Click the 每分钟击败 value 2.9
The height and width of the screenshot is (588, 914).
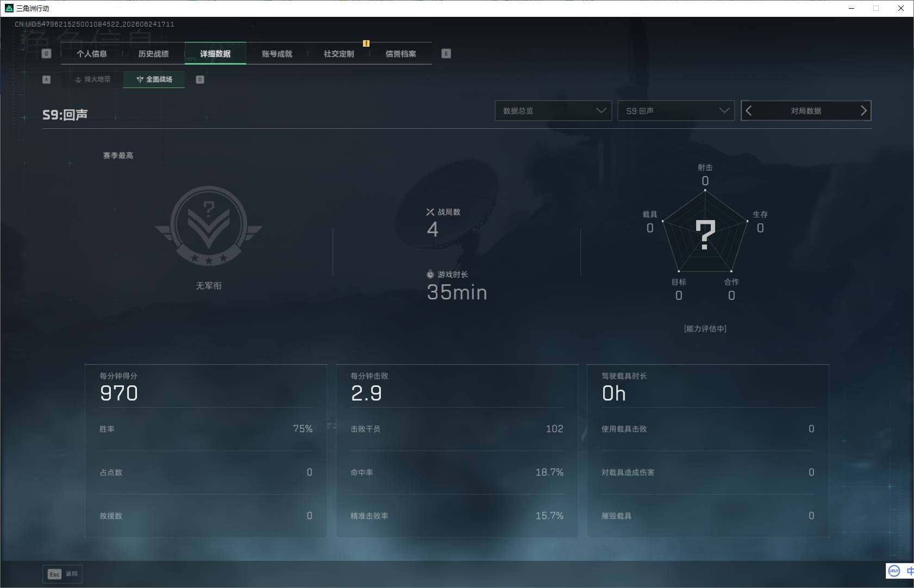[x=367, y=393]
